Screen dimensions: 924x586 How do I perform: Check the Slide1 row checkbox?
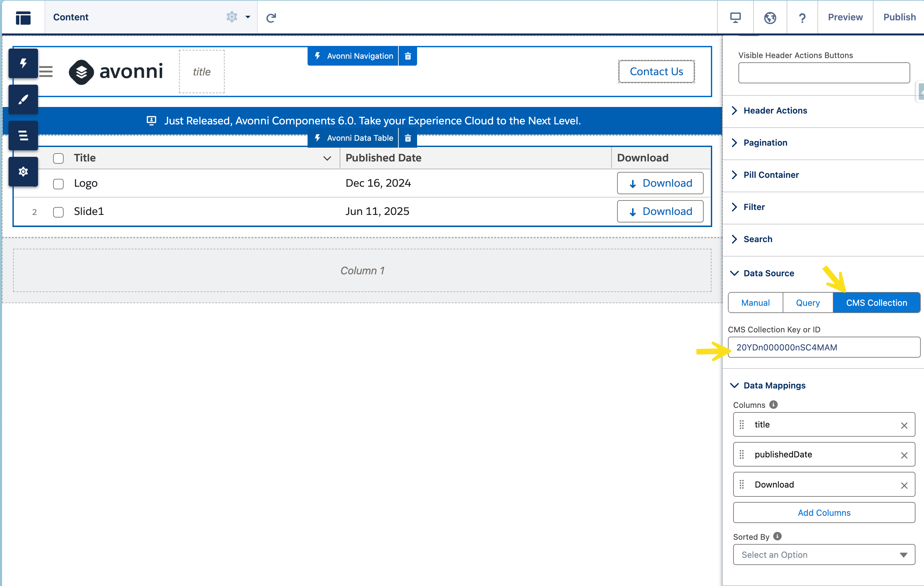58,212
